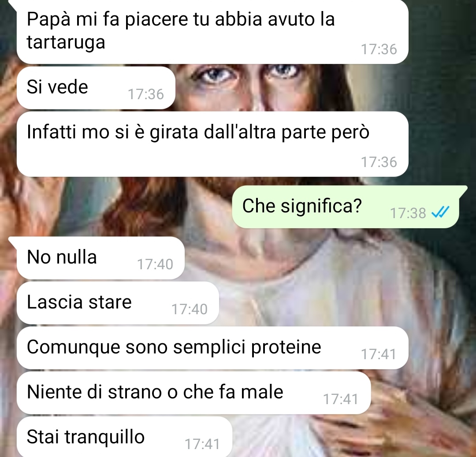Tap the 17:40 timestamp beside 'Lascia stare'
The image size is (476, 457).
[190, 309]
